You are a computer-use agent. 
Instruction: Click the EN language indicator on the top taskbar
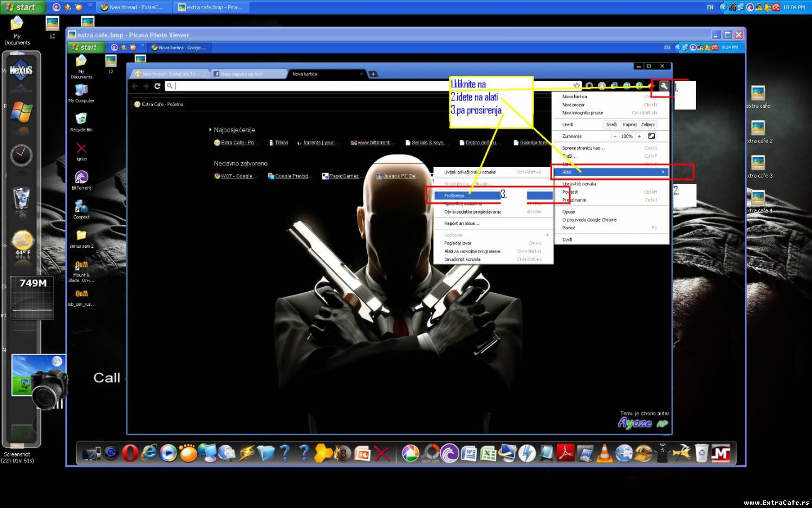tap(710, 7)
